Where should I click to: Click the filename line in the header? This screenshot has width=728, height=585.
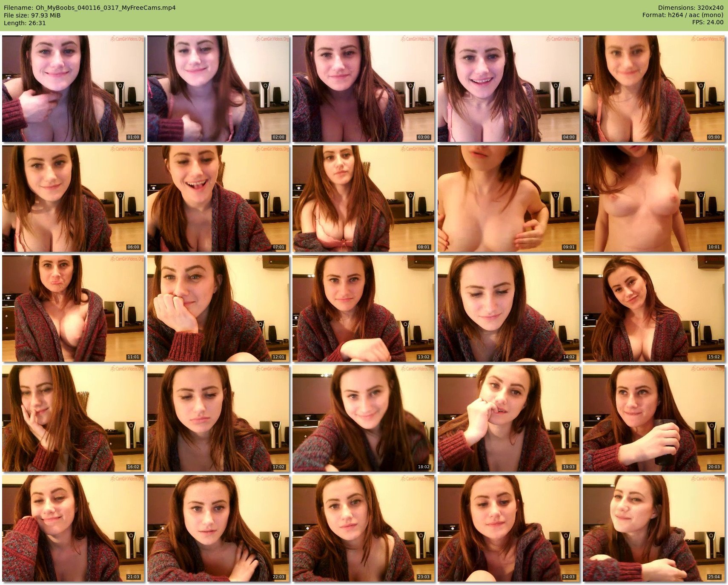click(x=90, y=8)
